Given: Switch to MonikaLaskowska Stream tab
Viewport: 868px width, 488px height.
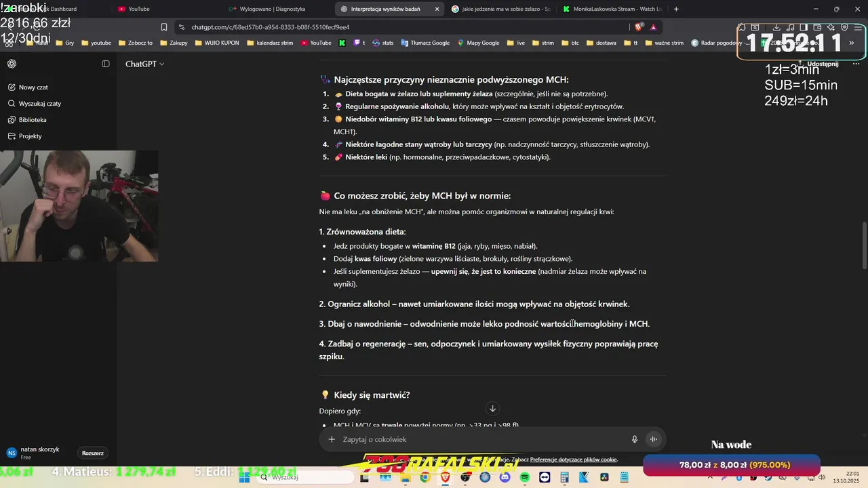Looking at the screenshot, I should 612,9.
